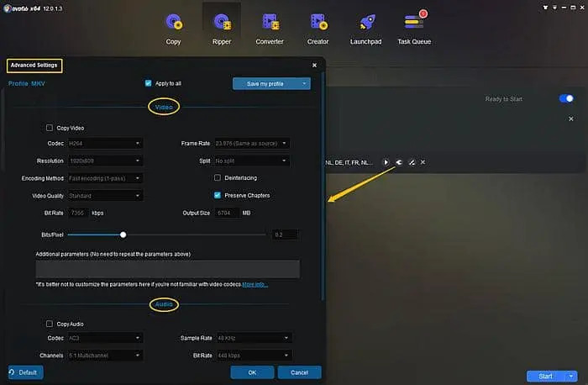Screen dimensions: 588x385
Task: Click the Bits/Pixel slider handle
Action: pos(123,235)
